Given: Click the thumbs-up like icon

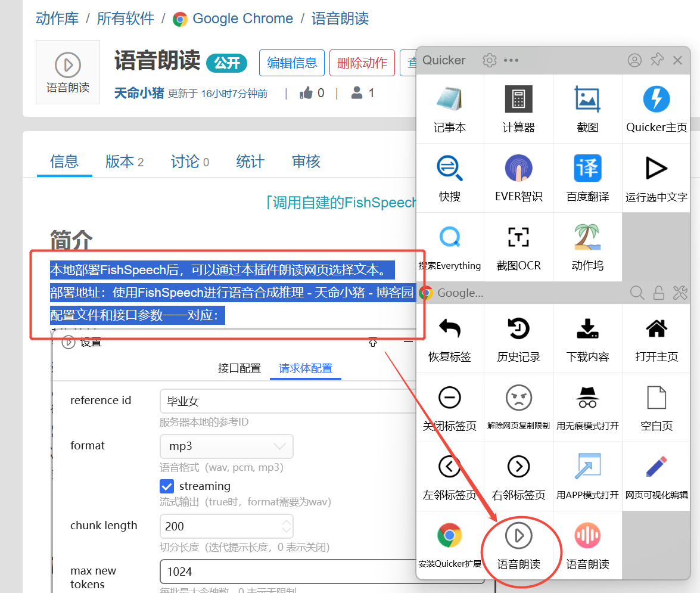Looking at the screenshot, I should coord(306,93).
